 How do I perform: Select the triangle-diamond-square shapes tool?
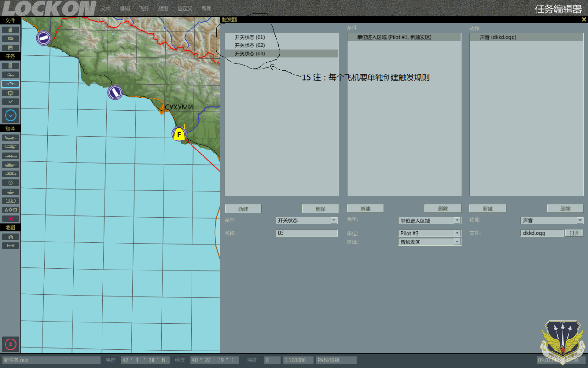[11, 210]
